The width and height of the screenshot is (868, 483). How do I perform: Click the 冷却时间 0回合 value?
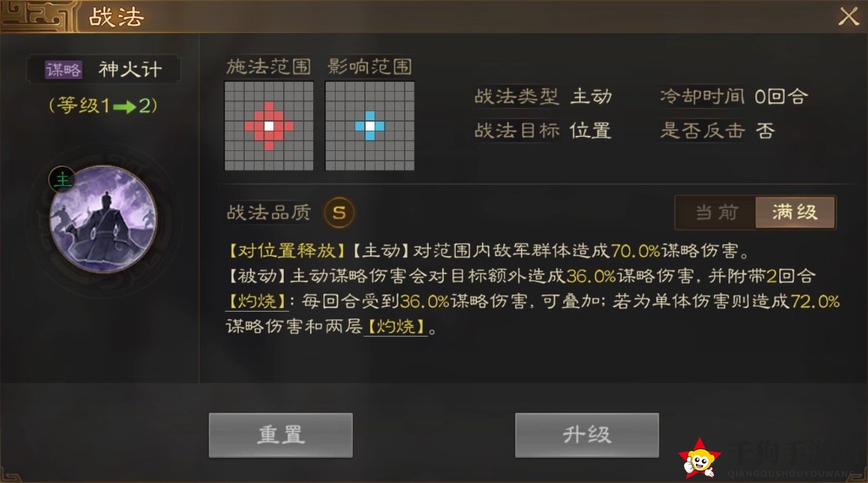tap(781, 97)
